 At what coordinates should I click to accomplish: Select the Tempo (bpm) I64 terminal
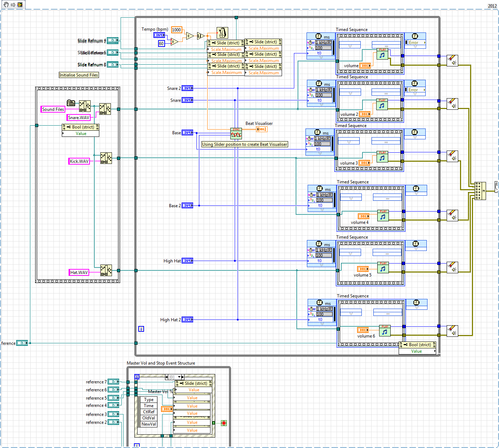click(x=159, y=35)
